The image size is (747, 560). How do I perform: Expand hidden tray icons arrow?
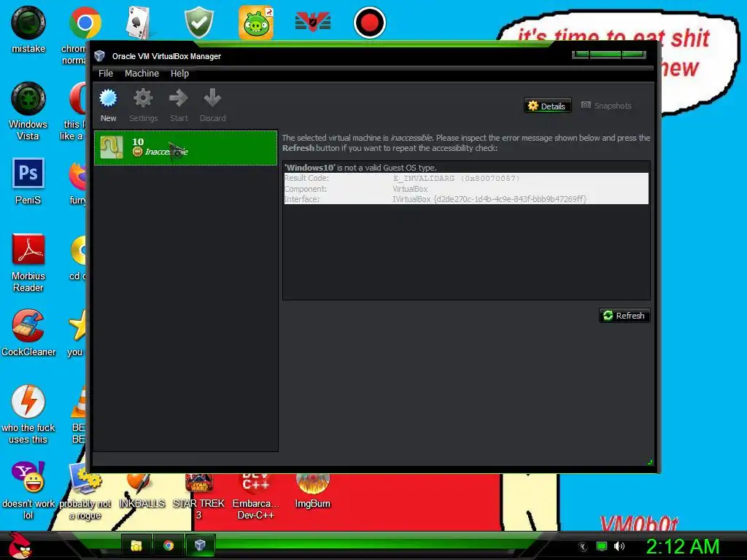click(x=583, y=547)
